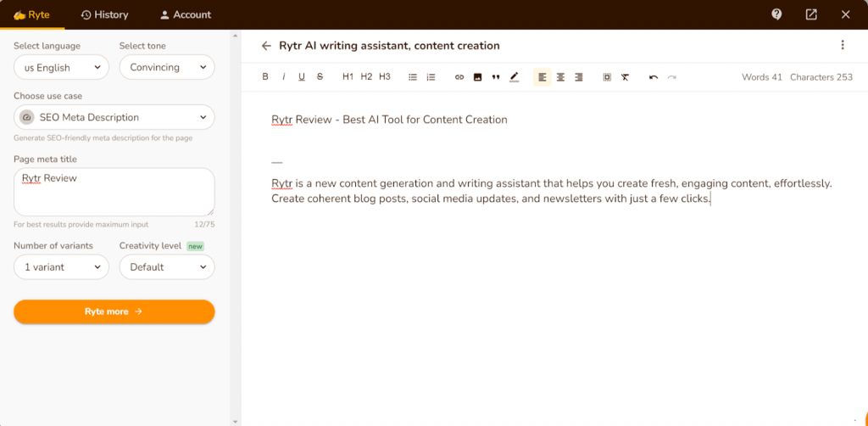The height and width of the screenshot is (426, 868).
Task: Clear text formatting with the toolbar icon
Action: tap(625, 77)
